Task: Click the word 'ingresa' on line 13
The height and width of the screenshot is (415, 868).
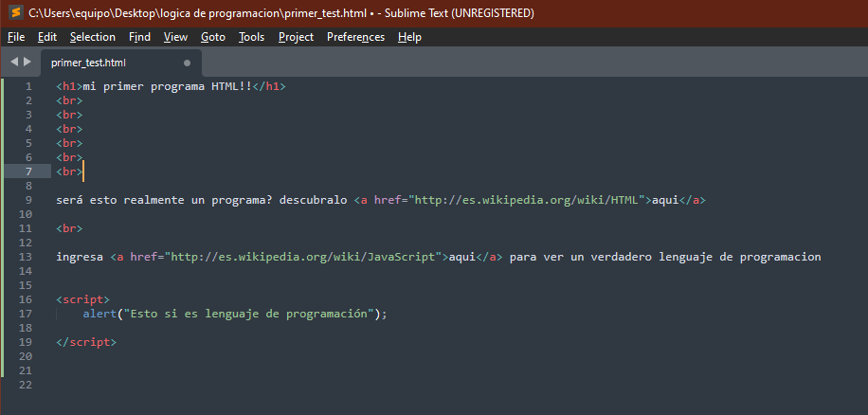Action: (80, 257)
